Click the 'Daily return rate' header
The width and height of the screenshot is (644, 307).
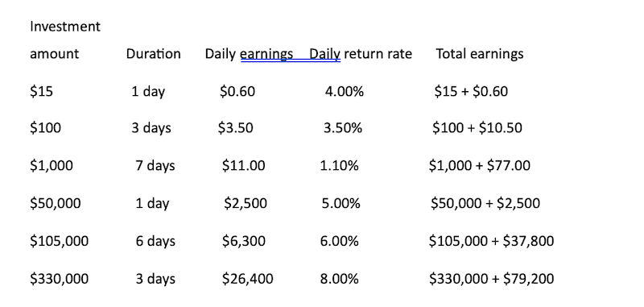361,54
